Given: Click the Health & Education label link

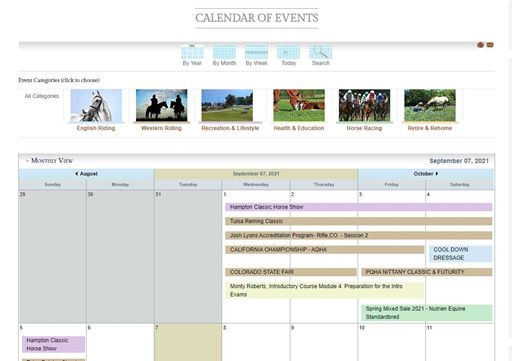Looking at the screenshot, I should coord(299,128).
